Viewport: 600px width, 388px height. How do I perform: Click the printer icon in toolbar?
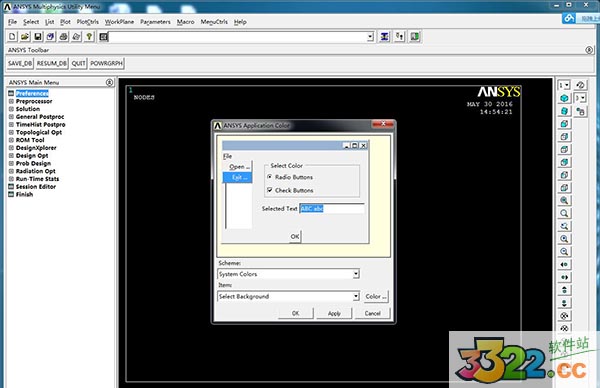[x=64, y=37]
